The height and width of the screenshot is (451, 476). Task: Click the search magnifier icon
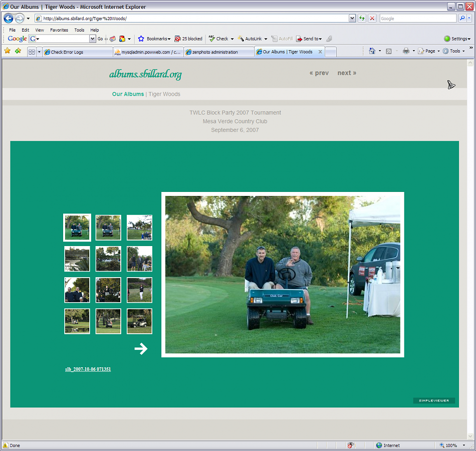point(462,19)
